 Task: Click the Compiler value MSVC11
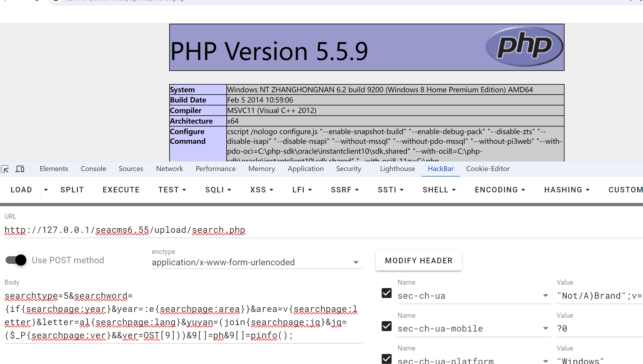coord(272,110)
